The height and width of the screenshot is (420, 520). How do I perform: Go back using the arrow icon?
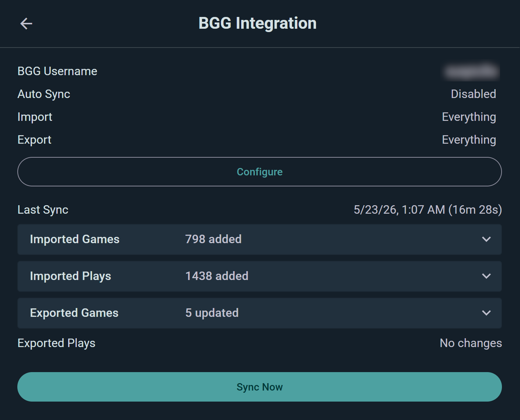pyautogui.click(x=26, y=24)
